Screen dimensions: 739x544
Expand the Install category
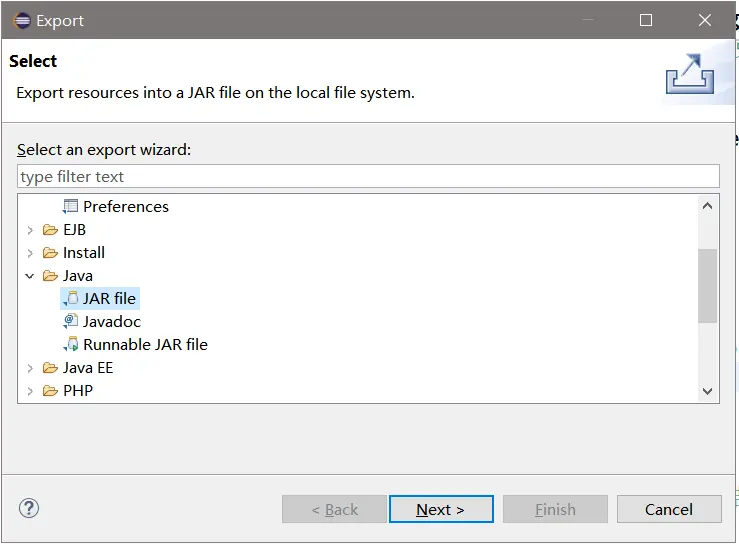point(30,252)
